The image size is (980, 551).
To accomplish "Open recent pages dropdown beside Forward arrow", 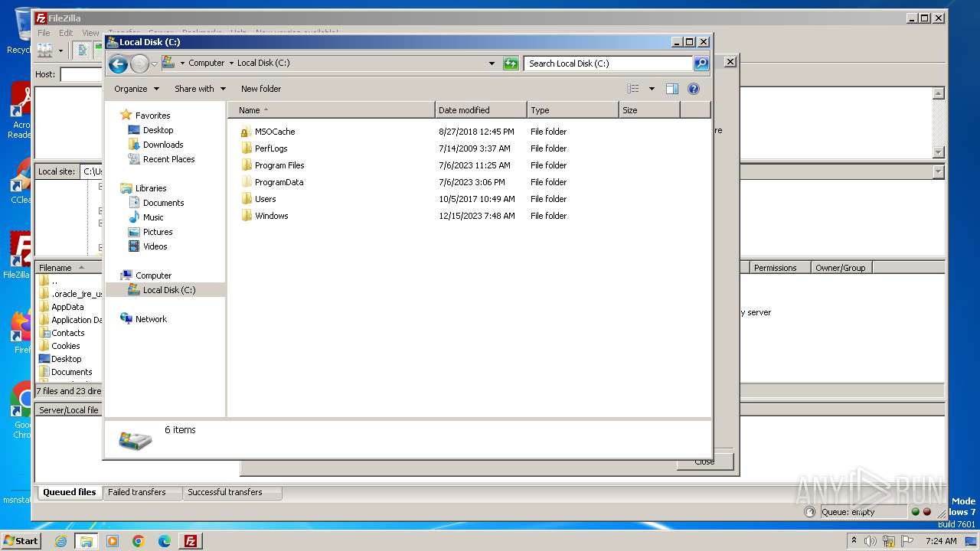I will tap(154, 64).
